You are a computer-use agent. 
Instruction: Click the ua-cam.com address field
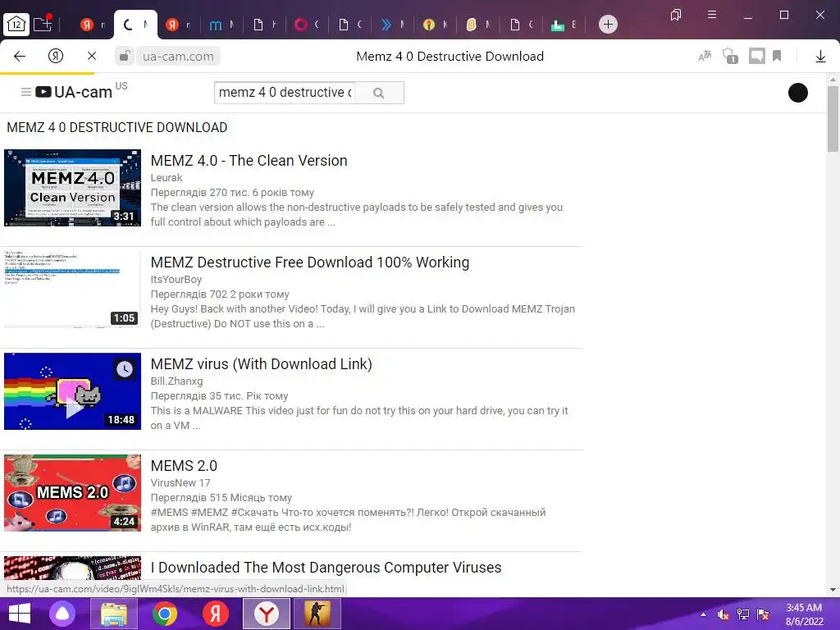click(x=178, y=57)
